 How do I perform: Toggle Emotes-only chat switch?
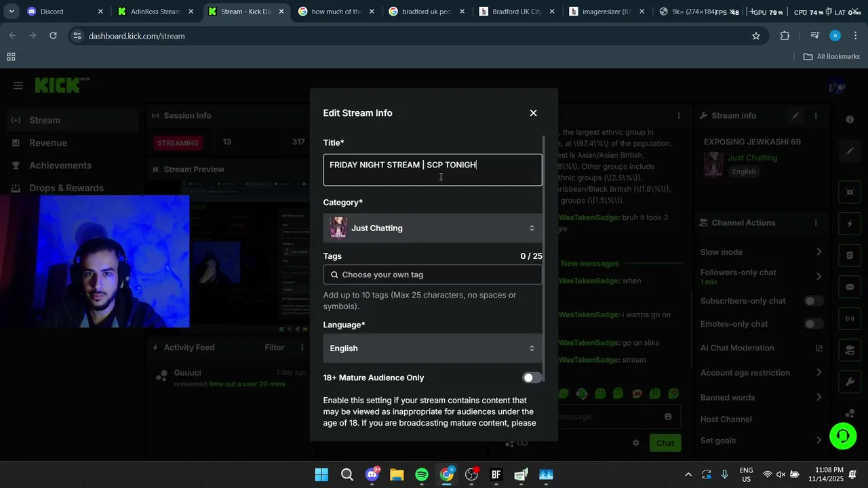[814, 324]
